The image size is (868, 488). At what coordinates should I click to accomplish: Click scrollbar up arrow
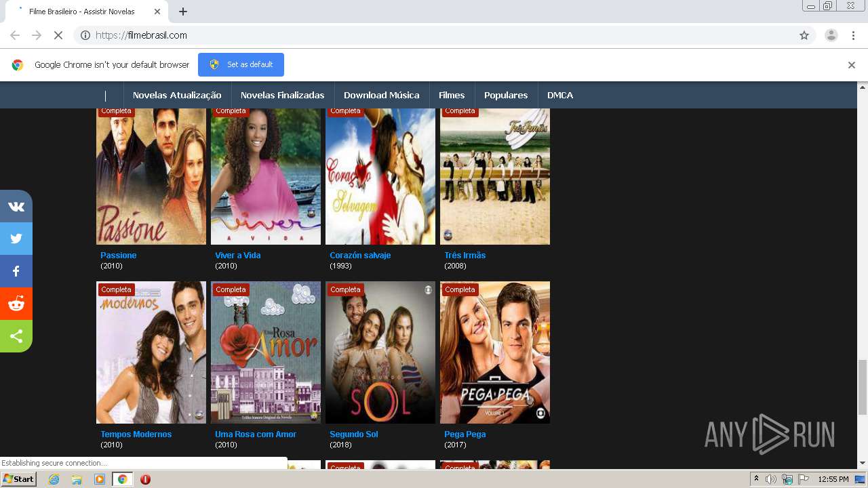click(x=863, y=87)
